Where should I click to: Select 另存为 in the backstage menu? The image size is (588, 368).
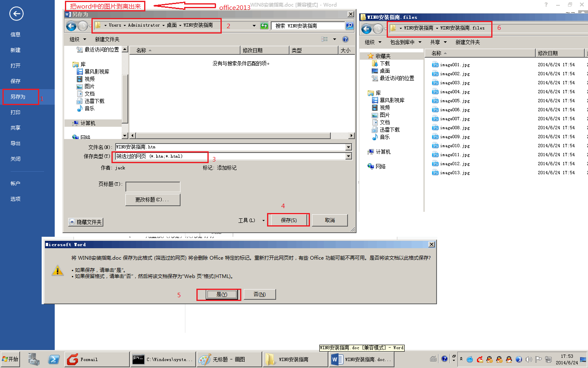27,97
